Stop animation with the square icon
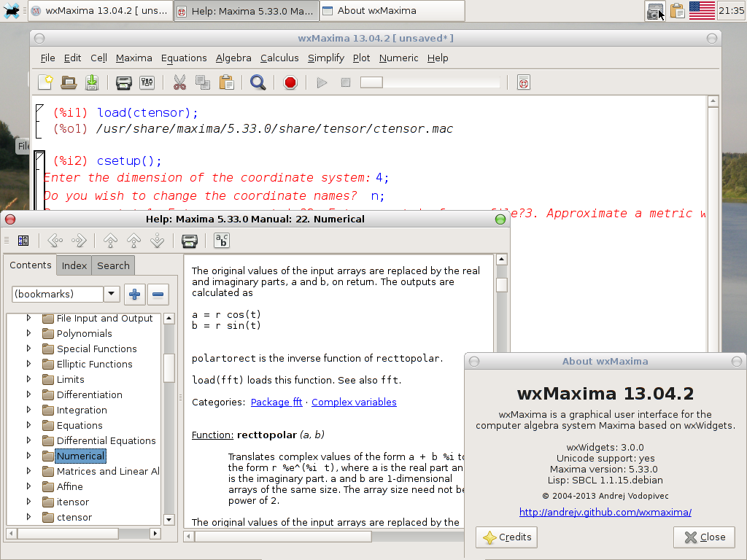Image resolution: width=747 pixels, height=560 pixels. 346,82
